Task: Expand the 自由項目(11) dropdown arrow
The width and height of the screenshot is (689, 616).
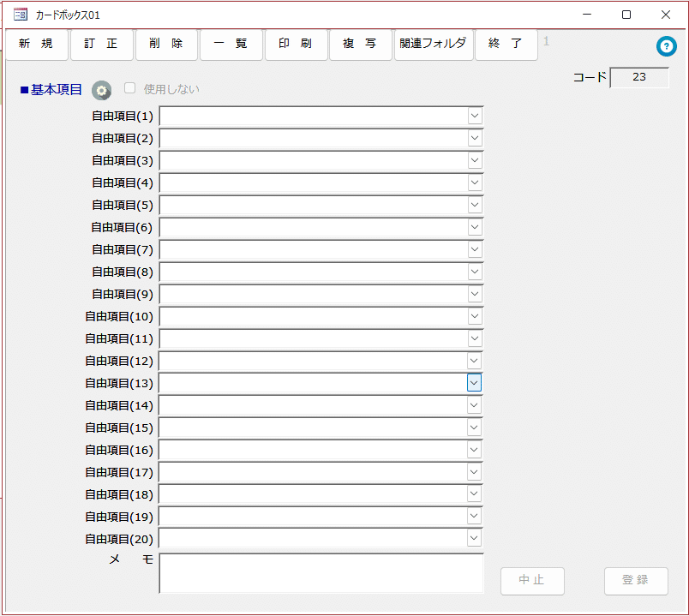Action: point(475,338)
